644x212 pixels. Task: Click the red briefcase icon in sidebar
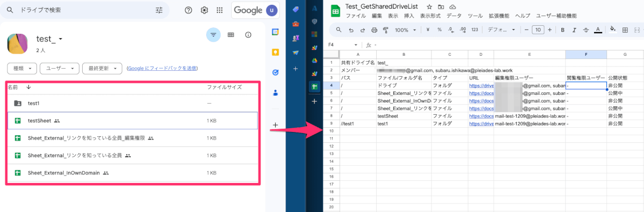point(295,24)
